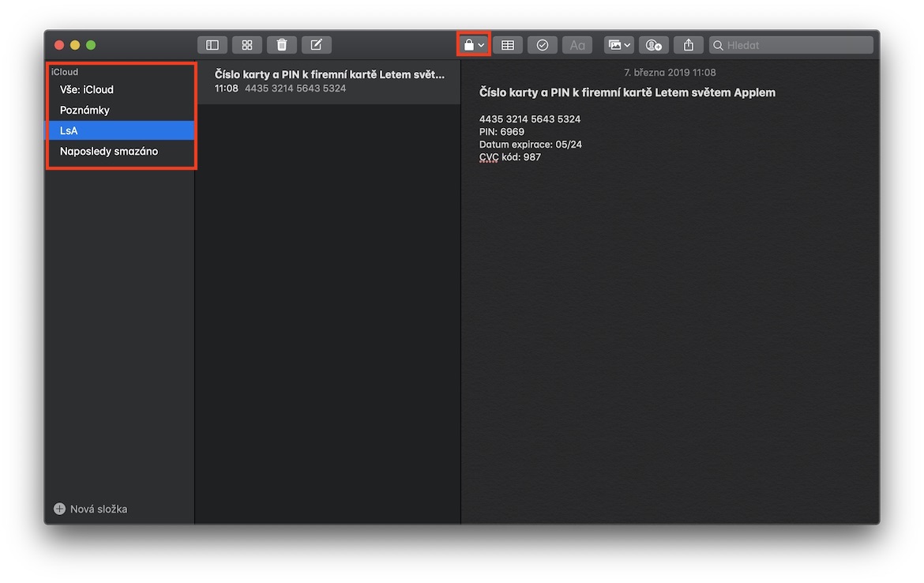Viewport: 924px width, 583px height.
Task: Switch to attachments browser grid view
Action: click(x=247, y=45)
